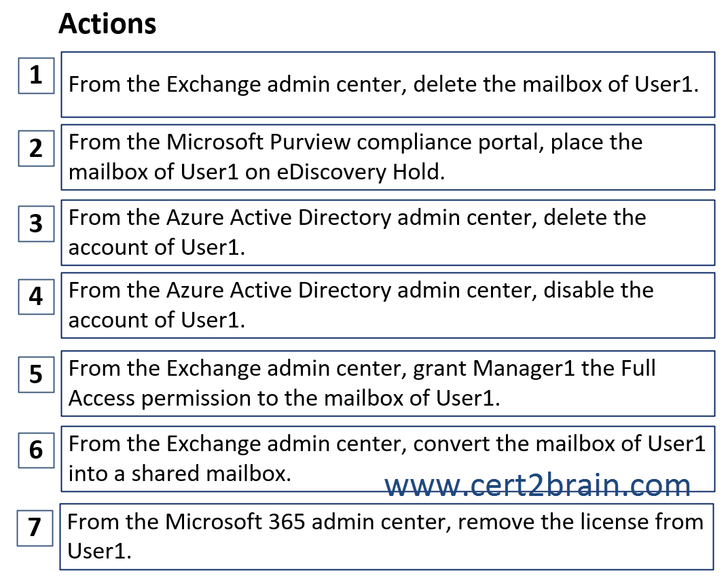
Task: Click the Actions heading
Action: pyautogui.click(x=107, y=23)
